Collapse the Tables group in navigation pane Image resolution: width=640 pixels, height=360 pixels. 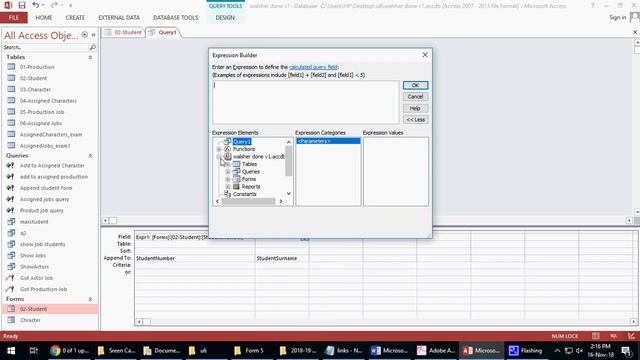pos(90,57)
